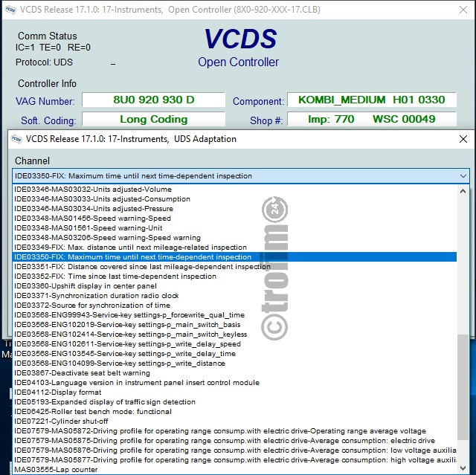Screen dimensions: 476x475
Task: Select Service-key settings p_main_switch_basis
Action: (235, 325)
